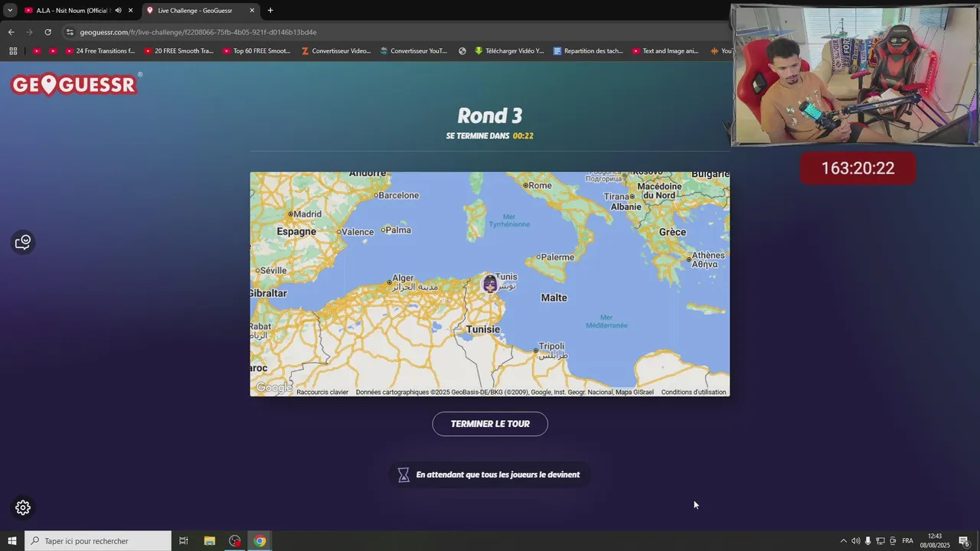Click the Athènes label on the map
This screenshot has height=551, width=980.
click(x=708, y=256)
